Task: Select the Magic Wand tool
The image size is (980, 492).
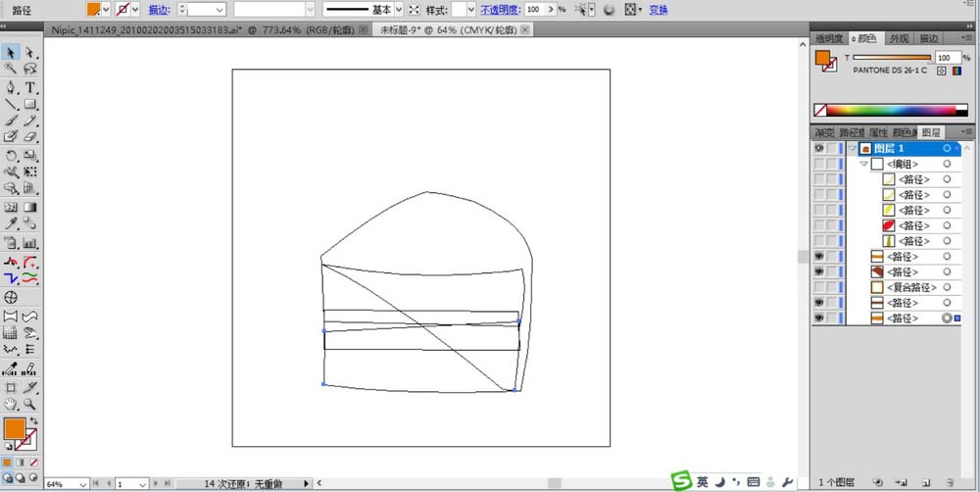Action: point(11,70)
